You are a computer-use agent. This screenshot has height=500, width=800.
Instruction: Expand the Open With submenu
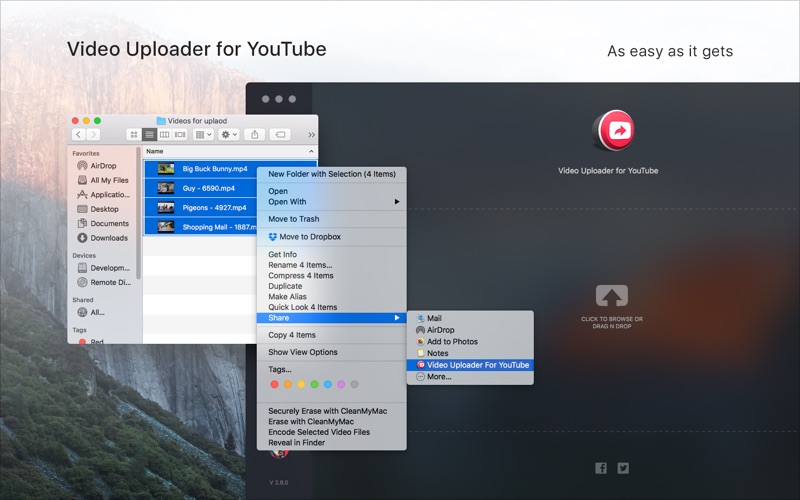(332, 202)
